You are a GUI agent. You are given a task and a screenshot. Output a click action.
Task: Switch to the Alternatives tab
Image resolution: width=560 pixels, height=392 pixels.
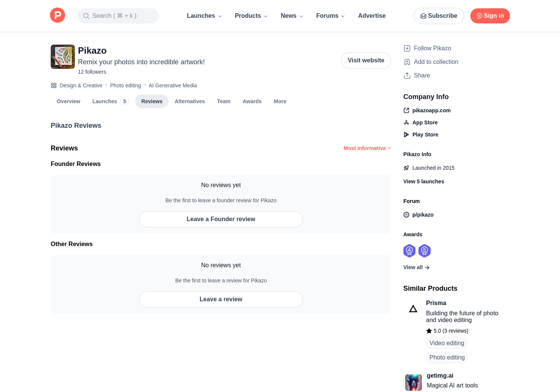pos(190,101)
